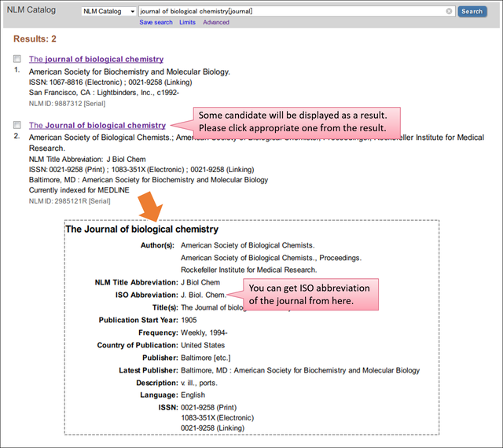Screen dimensions: 503x448
Task: Click in the search query input field
Action: point(292,11)
